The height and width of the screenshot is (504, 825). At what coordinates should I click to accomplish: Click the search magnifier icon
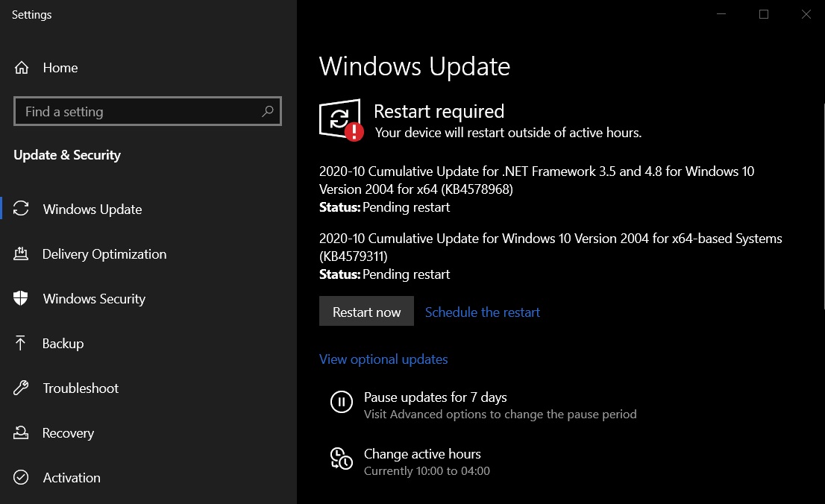tap(267, 111)
